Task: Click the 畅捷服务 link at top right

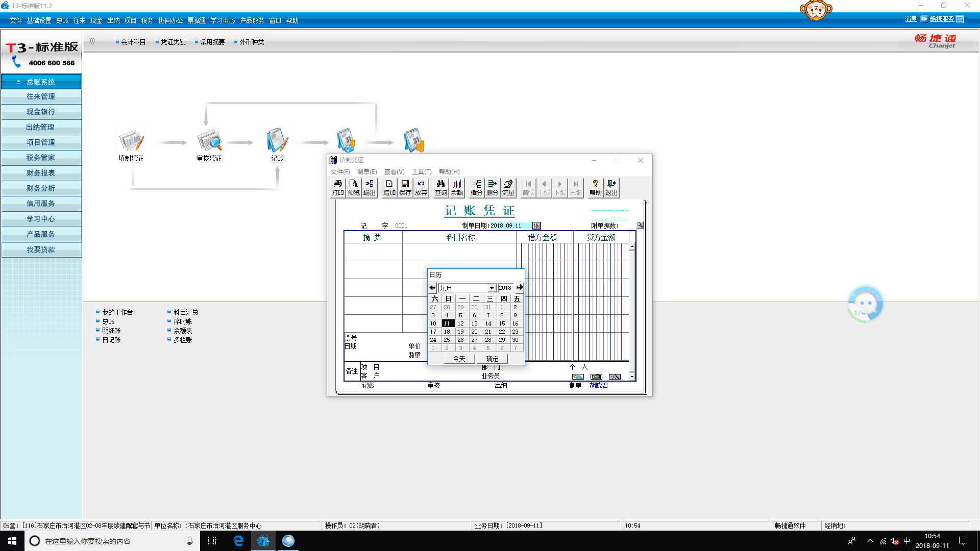Action: click(x=941, y=19)
